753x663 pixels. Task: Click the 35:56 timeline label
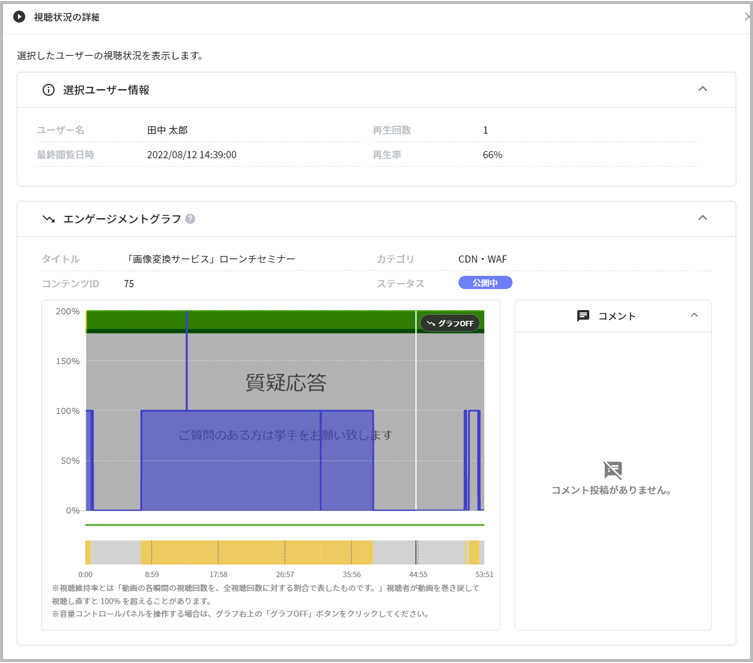[x=352, y=574]
